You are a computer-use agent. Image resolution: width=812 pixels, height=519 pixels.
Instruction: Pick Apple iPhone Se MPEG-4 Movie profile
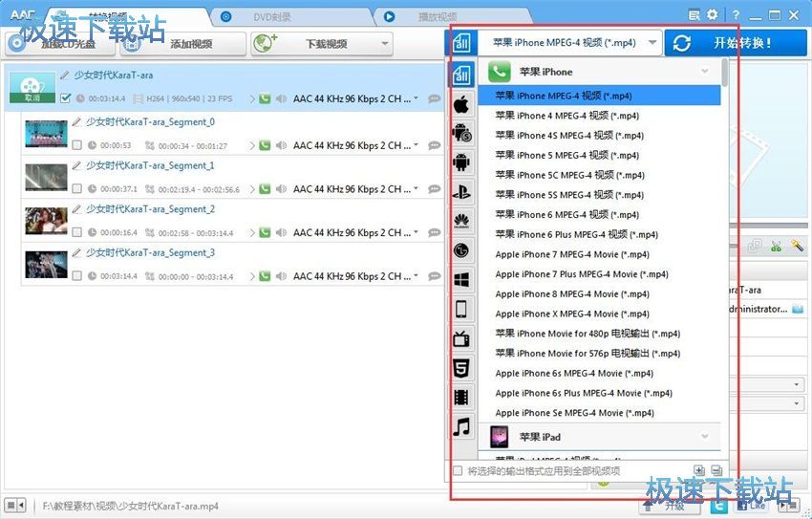click(x=600, y=413)
